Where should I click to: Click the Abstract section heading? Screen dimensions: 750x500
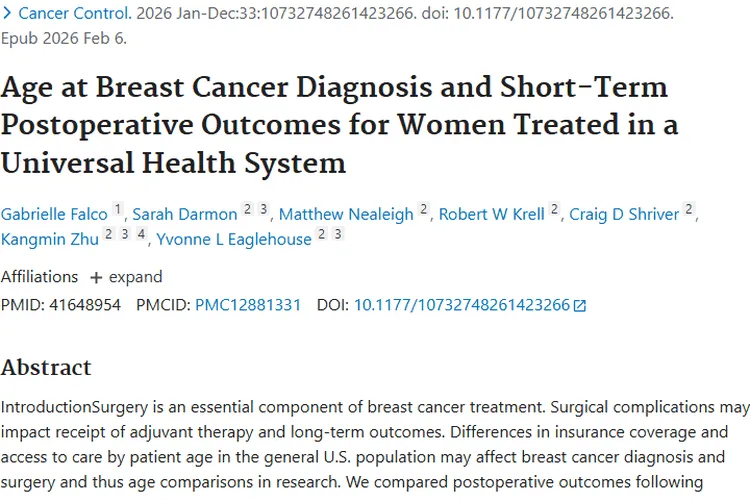(46, 367)
